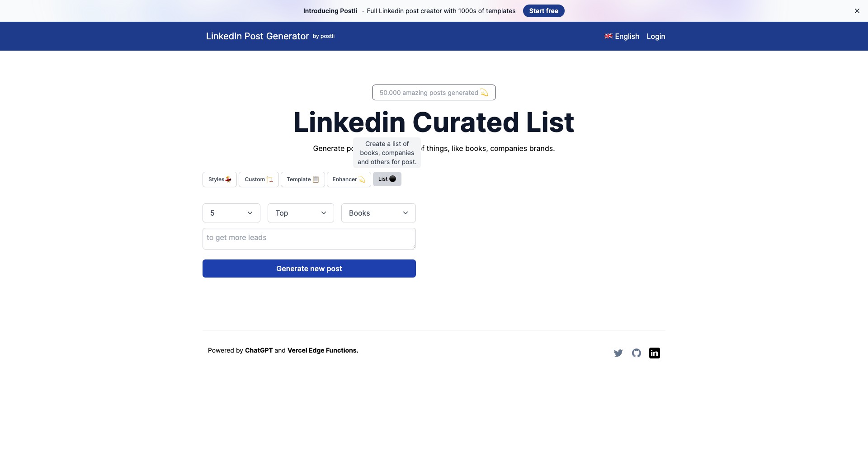Select the List tab
Viewport: 868px width, 457px height.
[x=387, y=179]
